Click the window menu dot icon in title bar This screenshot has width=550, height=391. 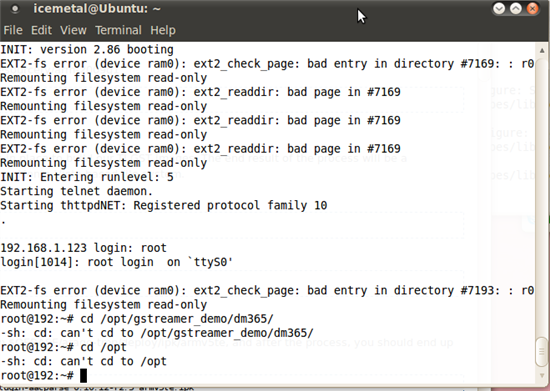15,9
